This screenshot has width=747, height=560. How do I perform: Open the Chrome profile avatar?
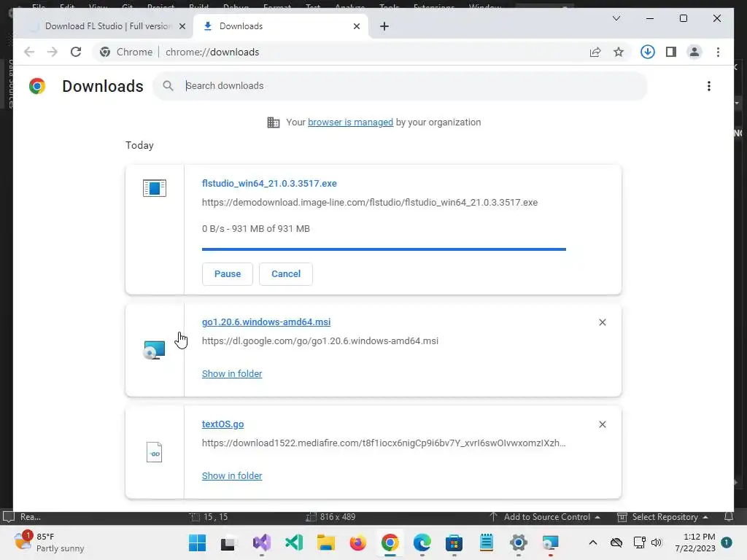pos(694,52)
